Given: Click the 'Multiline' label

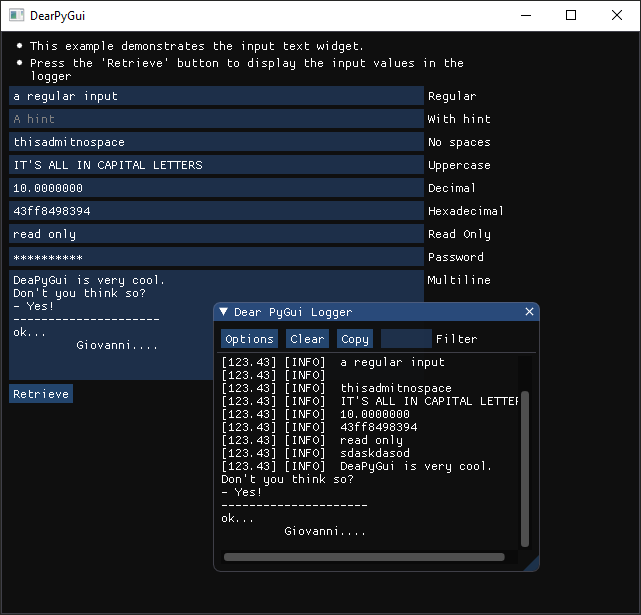Looking at the screenshot, I should pyautogui.click(x=459, y=280).
